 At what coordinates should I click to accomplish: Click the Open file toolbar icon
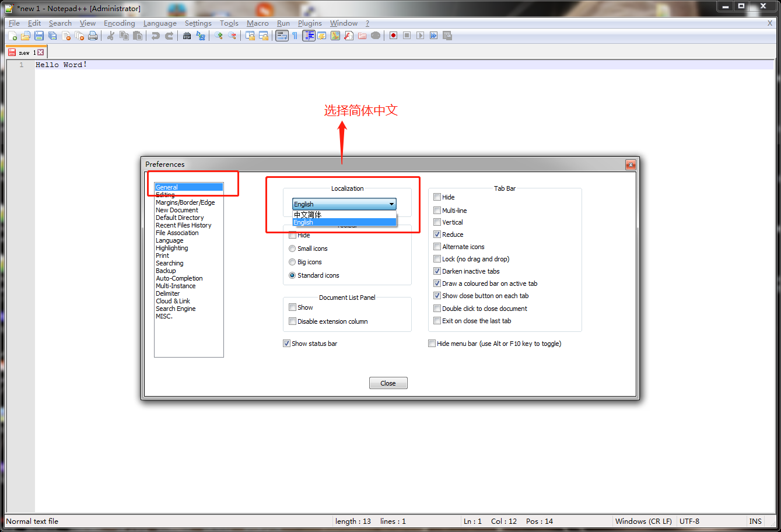point(26,36)
